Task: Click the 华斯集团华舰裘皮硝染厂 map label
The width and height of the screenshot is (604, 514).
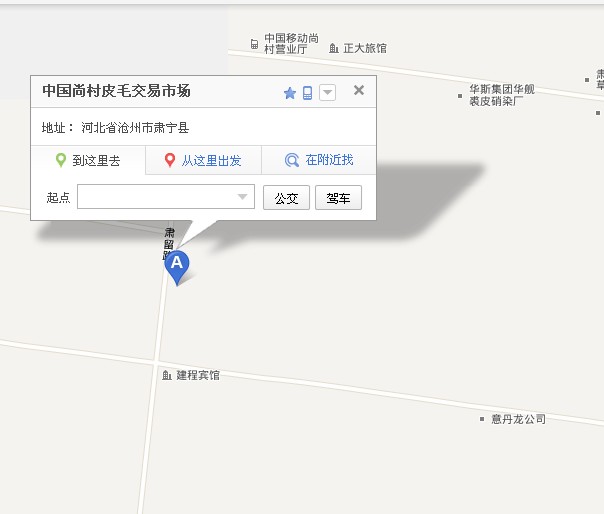Action: click(x=502, y=95)
